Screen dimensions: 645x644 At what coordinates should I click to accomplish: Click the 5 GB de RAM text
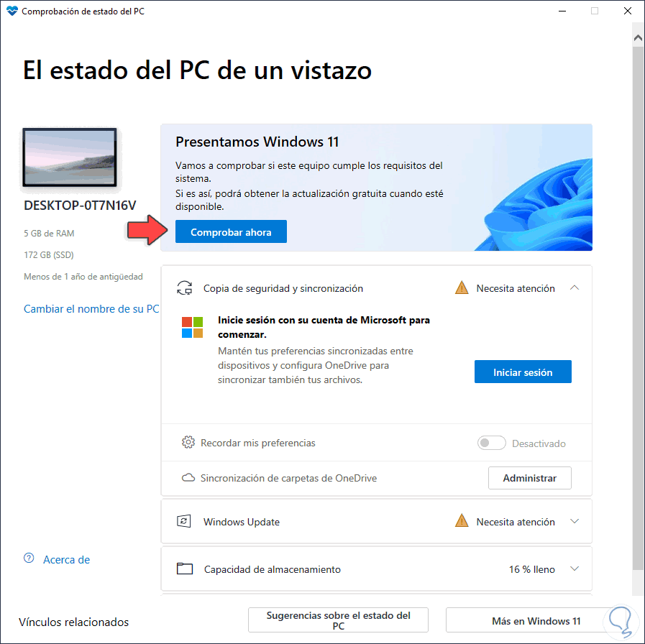(49, 233)
